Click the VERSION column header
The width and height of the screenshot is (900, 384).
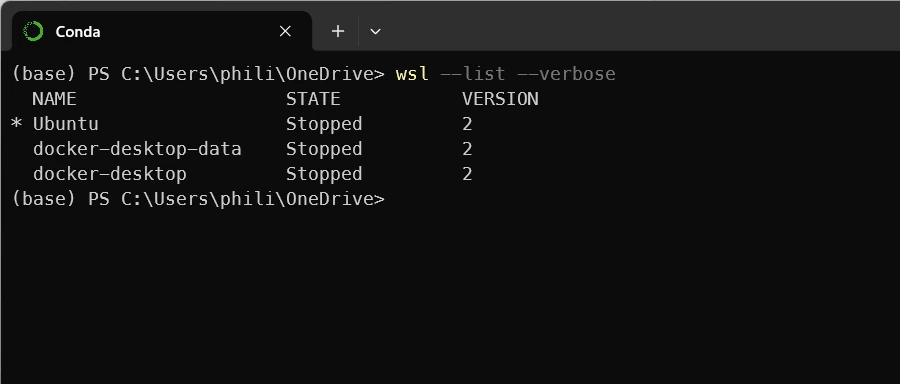pyautogui.click(x=500, y=99)
